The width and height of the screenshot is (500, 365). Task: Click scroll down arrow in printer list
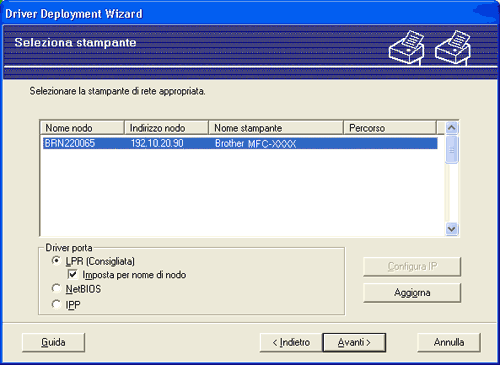[452, 229]
